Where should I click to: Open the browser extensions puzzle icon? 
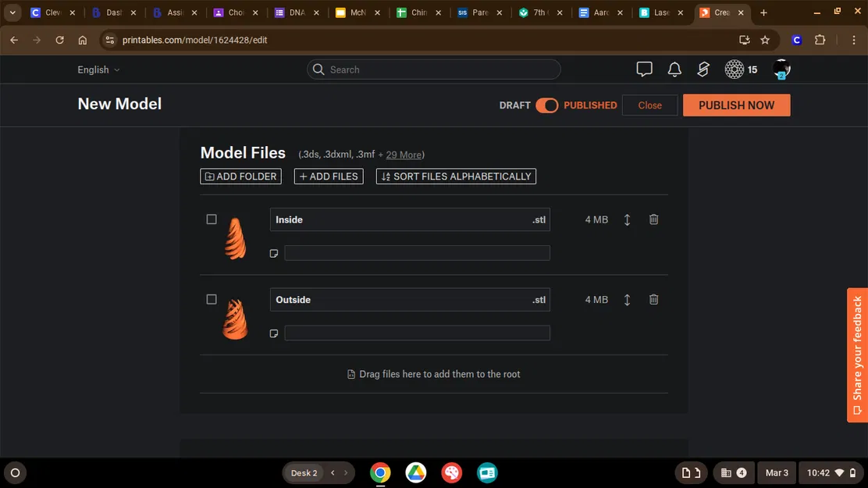click(820, 40)
